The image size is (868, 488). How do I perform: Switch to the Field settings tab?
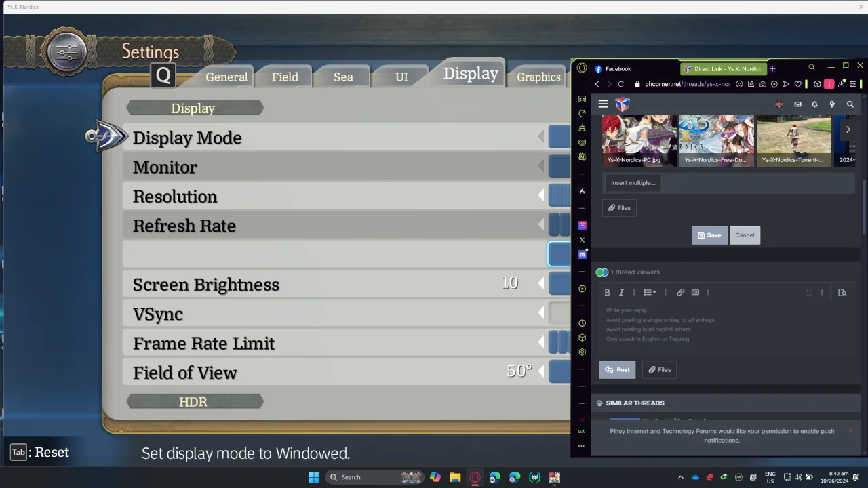(x=285, y=77)
